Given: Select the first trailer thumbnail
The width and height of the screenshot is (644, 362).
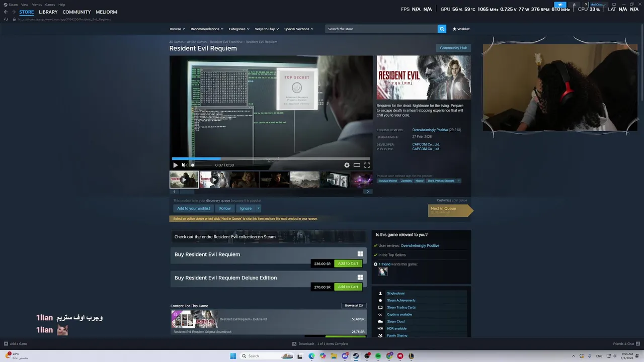Looking at the screenshot, I should [x=184, y=179].
